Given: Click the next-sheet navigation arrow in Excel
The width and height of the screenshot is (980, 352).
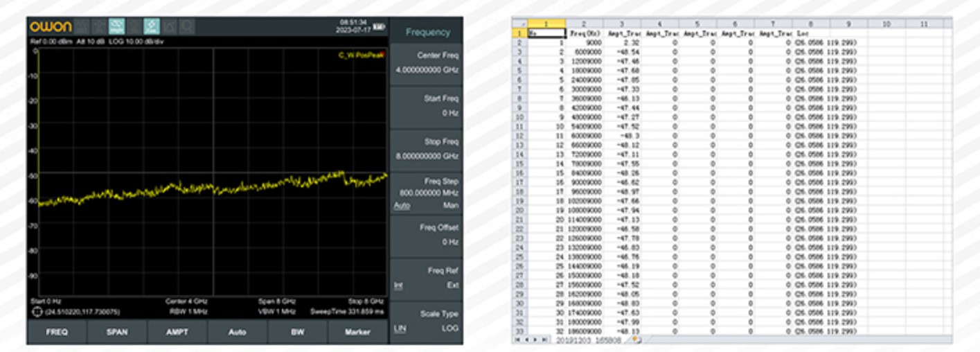Looking at the screenshot, I should click(535, 340).
